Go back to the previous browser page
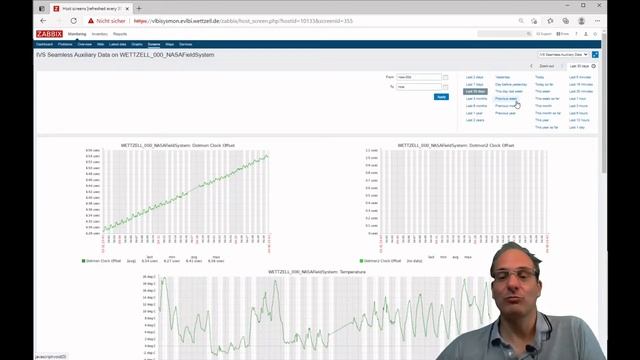Image resolution: width=640 pixels, height=360 pixels. click(43, 21)
